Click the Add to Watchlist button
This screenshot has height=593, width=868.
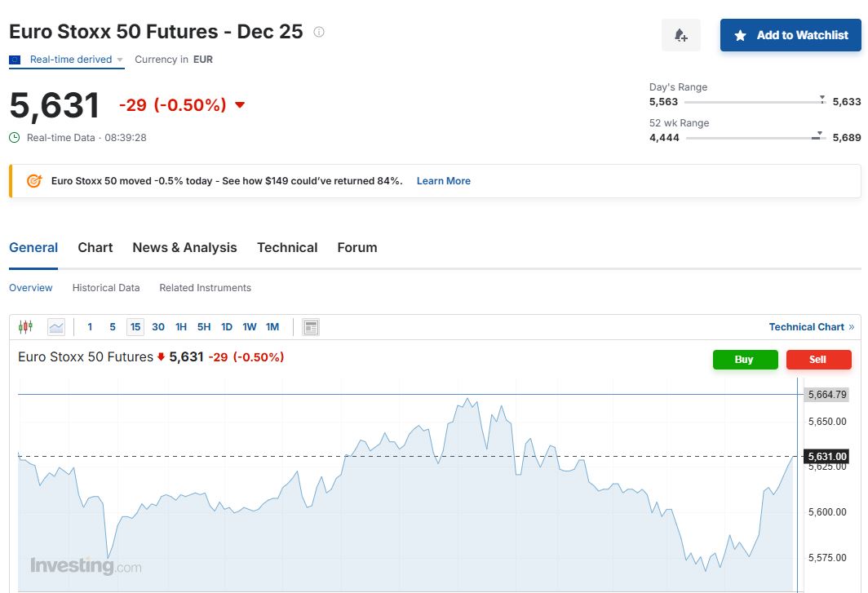790,35
